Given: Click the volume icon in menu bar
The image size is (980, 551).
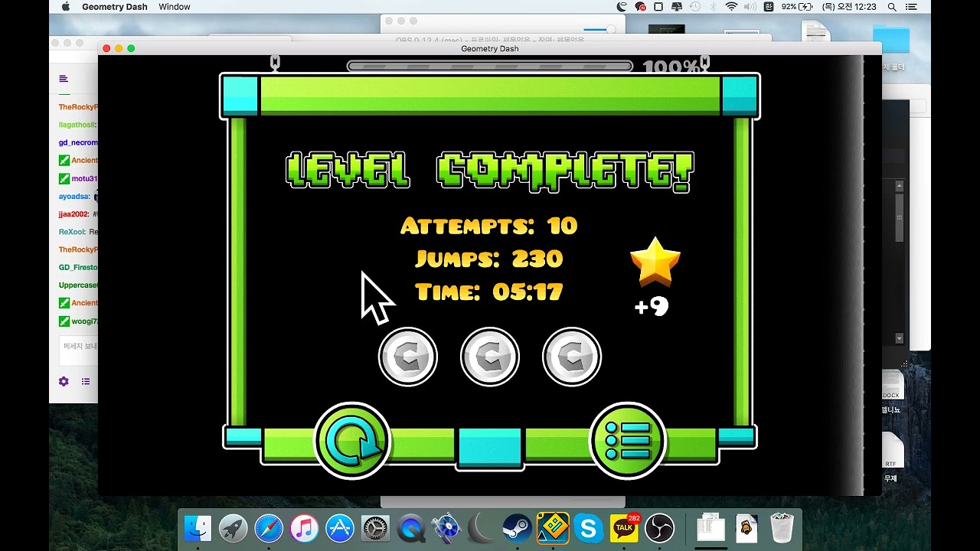Looking at the screenshot, I should tap(749, 7).
